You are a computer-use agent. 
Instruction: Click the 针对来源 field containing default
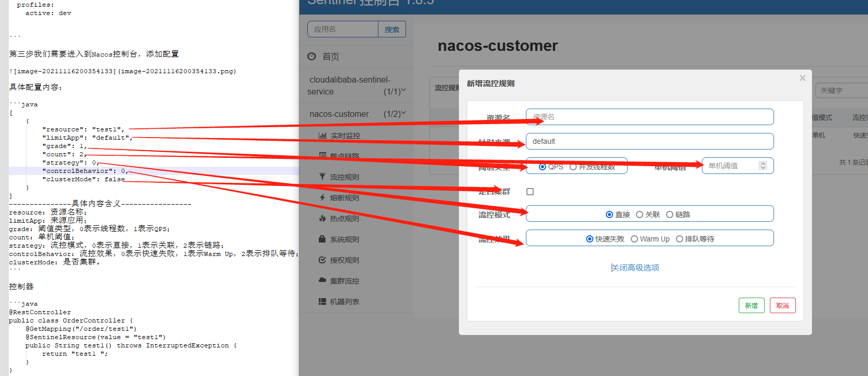pyautogui.click(x=650, y=141)
